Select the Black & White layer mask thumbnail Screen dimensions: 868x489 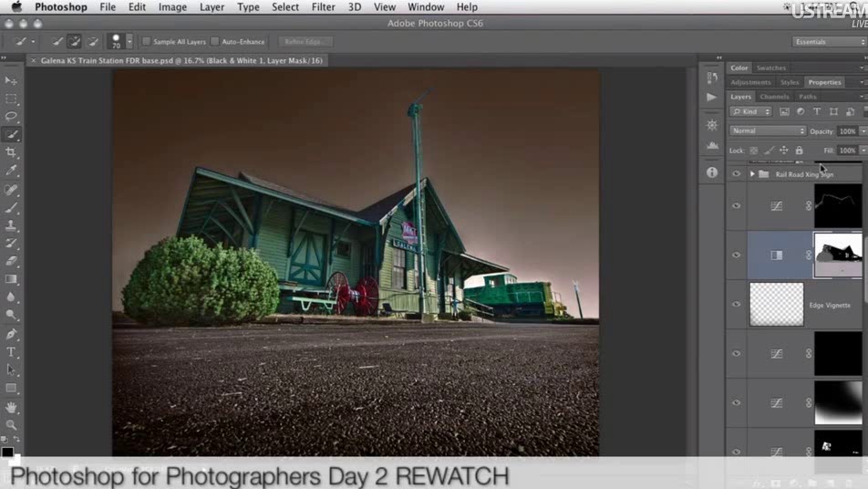[838, 255]
